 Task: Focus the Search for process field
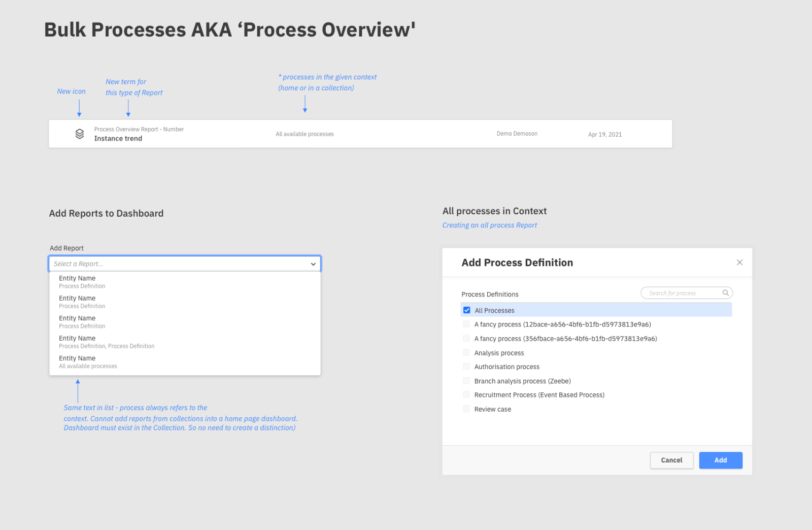click(x=687, y=293)
